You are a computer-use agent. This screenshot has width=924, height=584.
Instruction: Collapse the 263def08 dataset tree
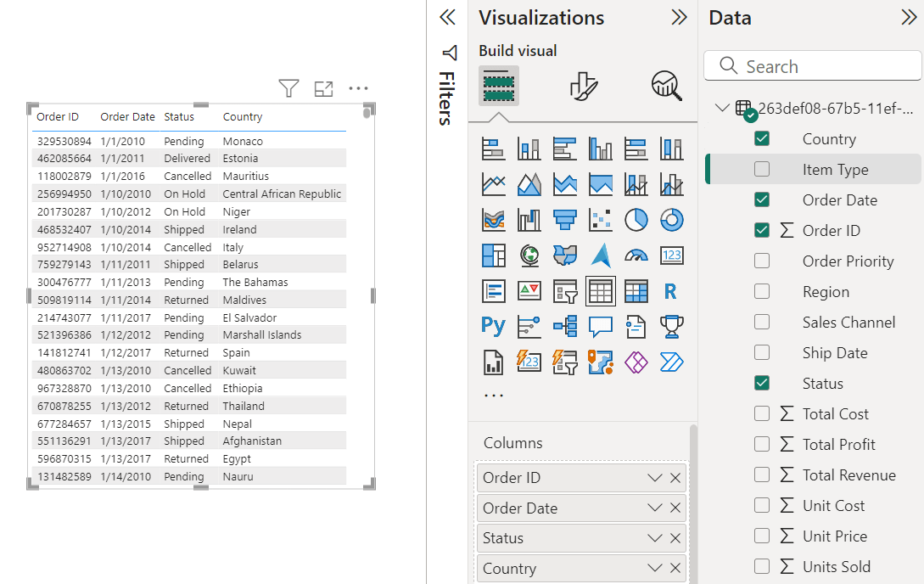point(722,108)
